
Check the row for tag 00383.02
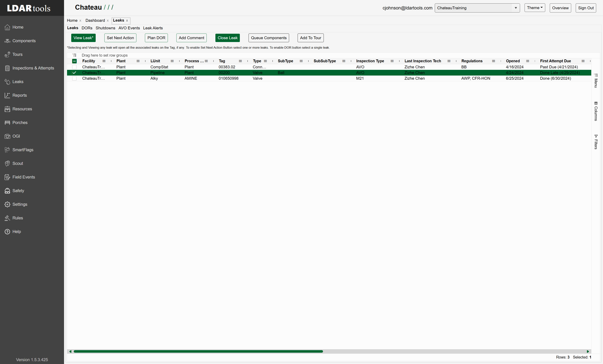[74, 67]
